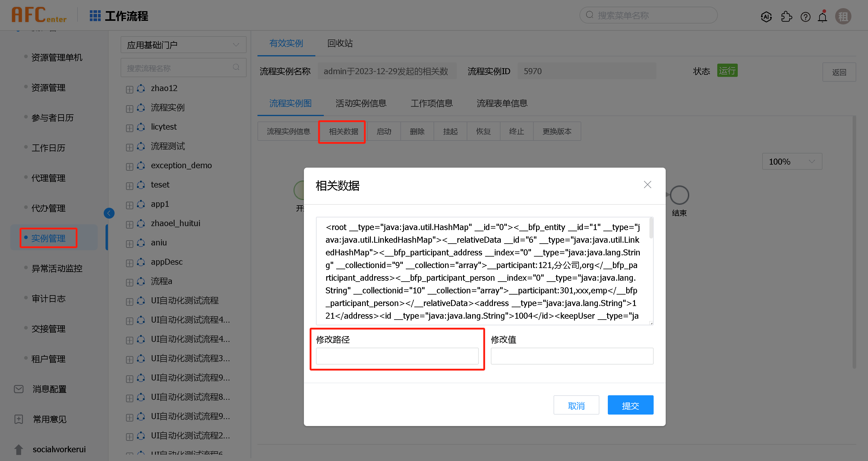The width and height of the screenshot is (868, 461).
Task: Click the 取消 button
Action: [576, 406]
